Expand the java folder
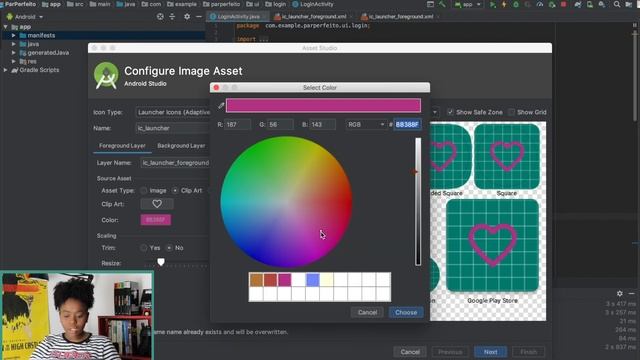Image resolution: width=640 pixels, height=360 pixels. pyautogui.click(x=13, y=44)
